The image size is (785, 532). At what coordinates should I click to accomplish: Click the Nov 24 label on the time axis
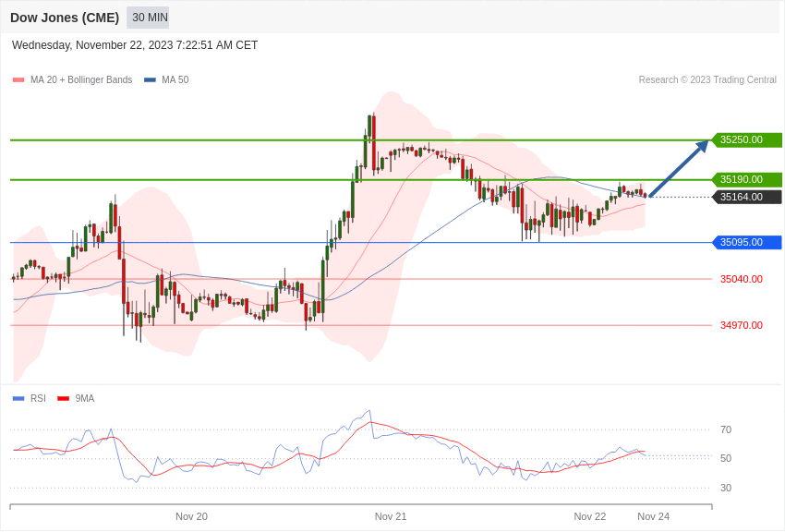pyautogui.click(x=654, y=516)
